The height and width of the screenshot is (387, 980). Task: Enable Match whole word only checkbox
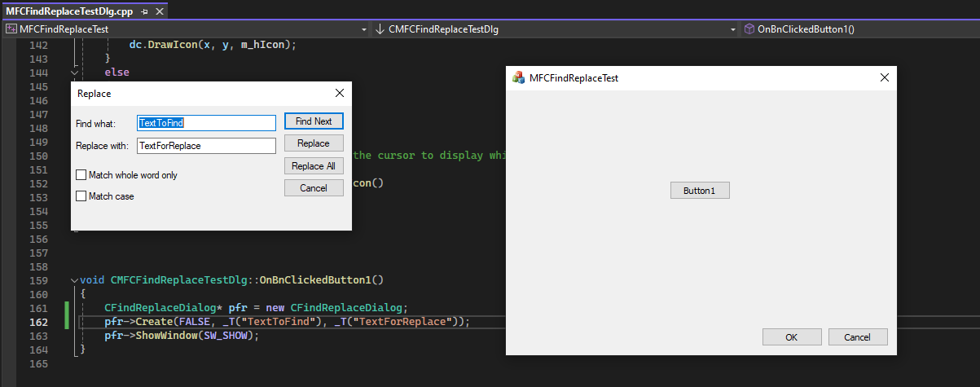(x=126, y=175)
